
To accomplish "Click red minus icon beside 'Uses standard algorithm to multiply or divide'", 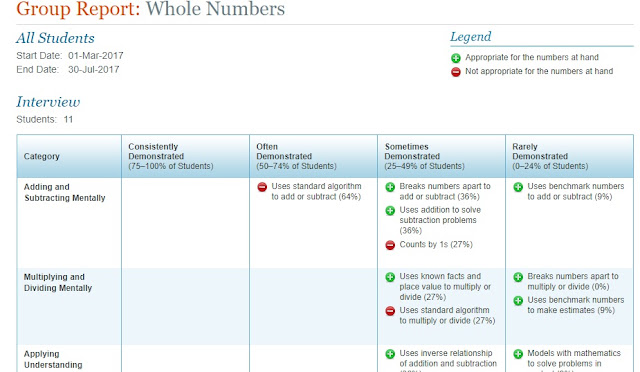I will pyautogui.click(x=390, y=311).
